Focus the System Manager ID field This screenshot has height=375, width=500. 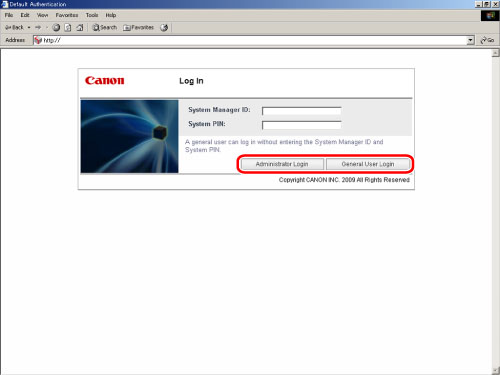[x=302, y=111]
